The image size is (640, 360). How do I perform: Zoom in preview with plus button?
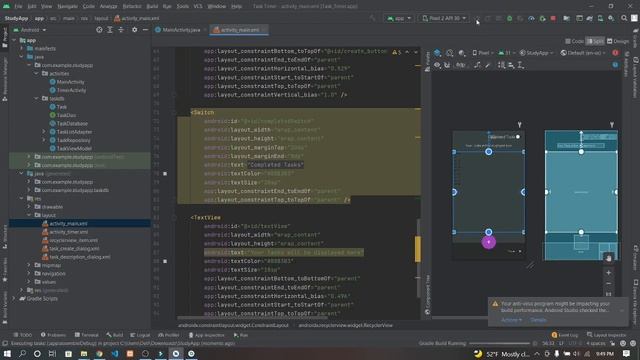coord(609,272)
